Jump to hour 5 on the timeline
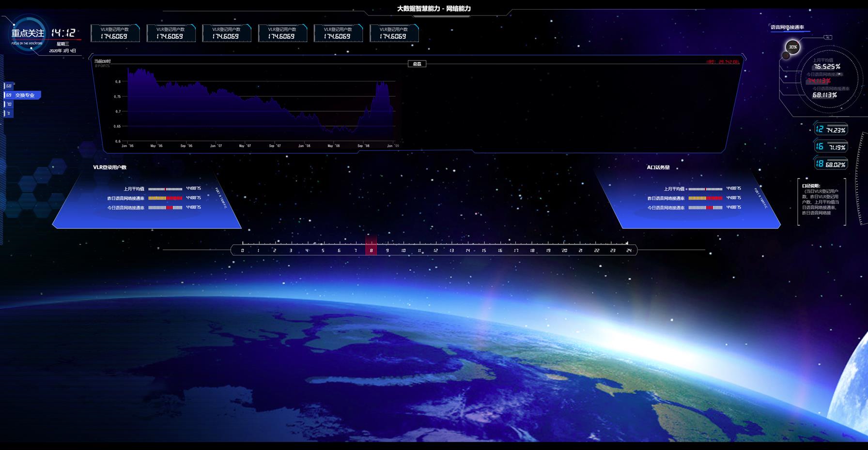The image size is (868, 450). pos(323,251)
